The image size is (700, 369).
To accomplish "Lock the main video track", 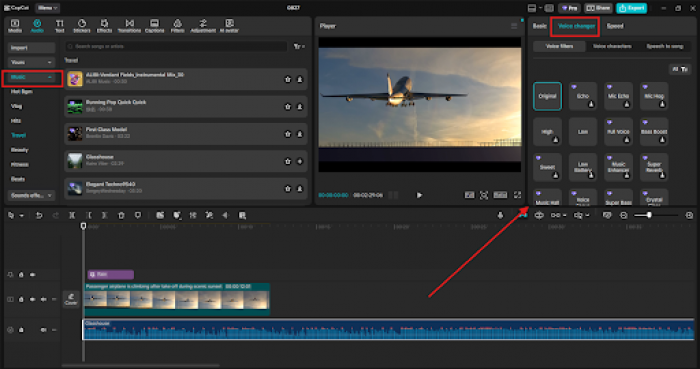I will pyautogui.click(x=21, y=299).
